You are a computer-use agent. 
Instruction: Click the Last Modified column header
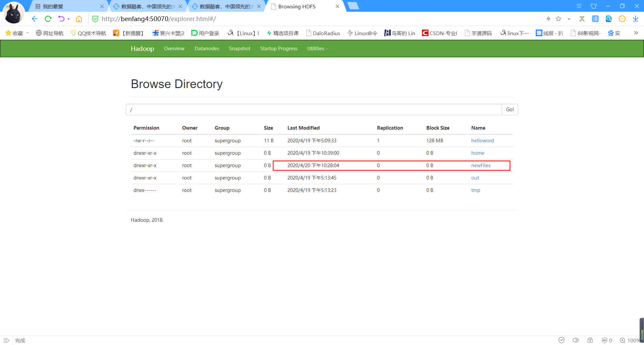[304, 128]
